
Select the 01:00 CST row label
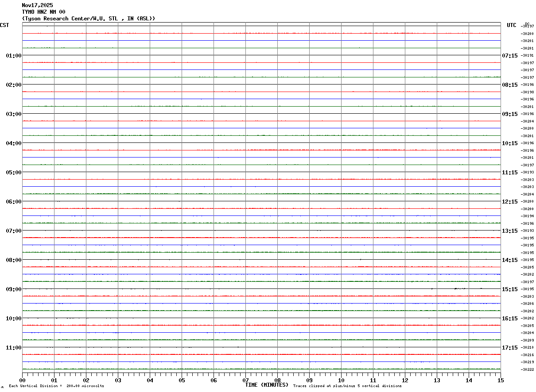coord(14,55)
